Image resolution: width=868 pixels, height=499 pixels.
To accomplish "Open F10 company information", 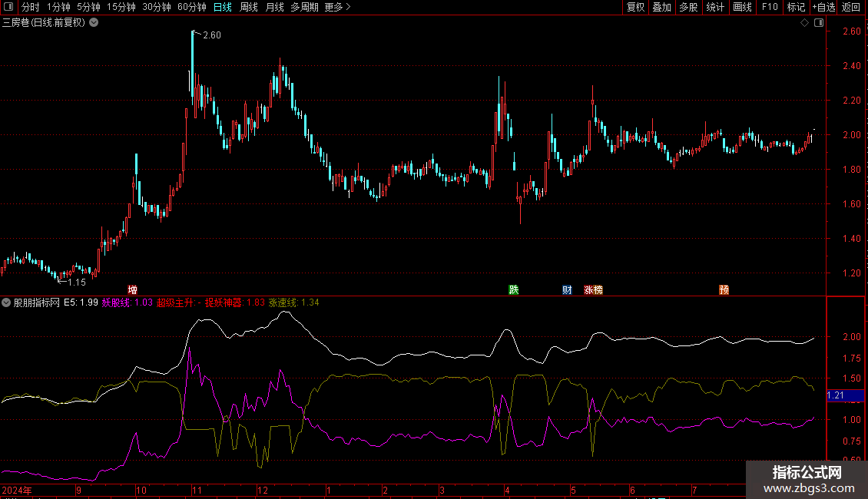I will 770,7.
